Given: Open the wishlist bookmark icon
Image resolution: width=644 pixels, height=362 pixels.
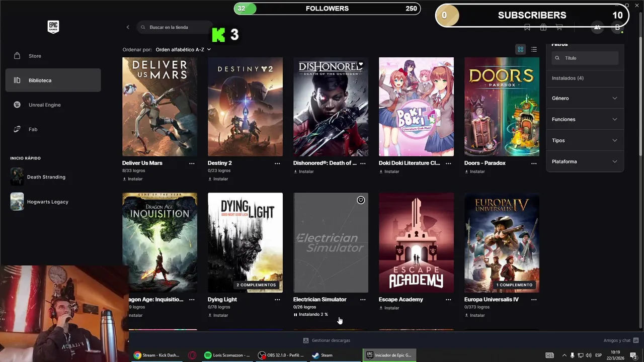Looking at the screenshot, I should click(x=527, y=28).
